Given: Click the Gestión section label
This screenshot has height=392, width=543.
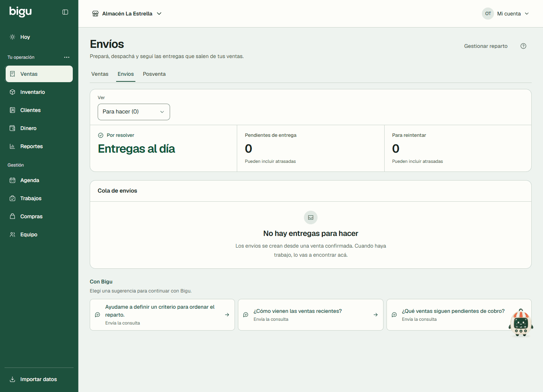Looking at the screenshot, I should (15, 165).
